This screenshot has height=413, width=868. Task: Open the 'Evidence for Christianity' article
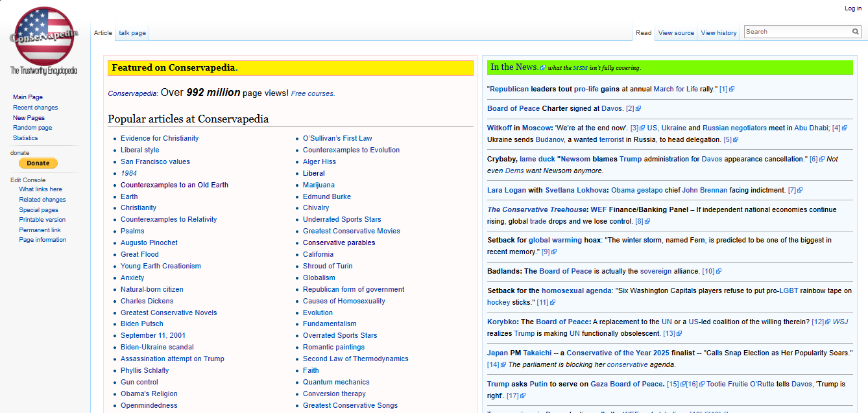click(160, 138)
